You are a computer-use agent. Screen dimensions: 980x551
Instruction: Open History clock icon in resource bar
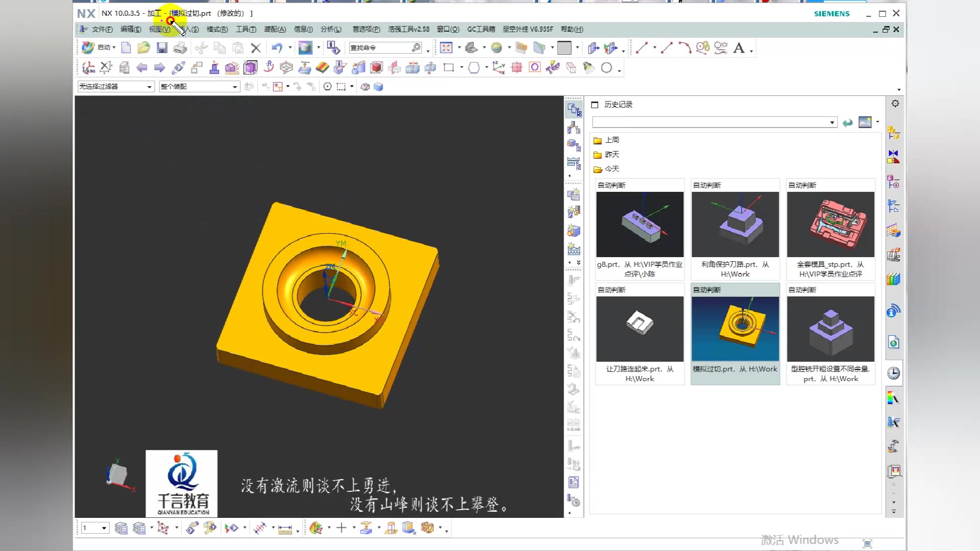pos(893,373)
